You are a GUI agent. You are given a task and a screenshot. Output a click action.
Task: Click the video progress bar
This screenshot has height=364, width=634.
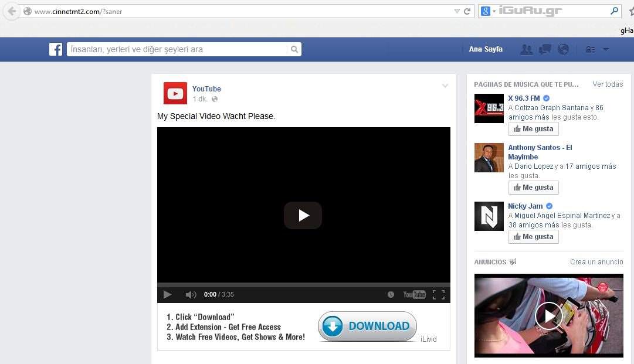coord(303,285)
